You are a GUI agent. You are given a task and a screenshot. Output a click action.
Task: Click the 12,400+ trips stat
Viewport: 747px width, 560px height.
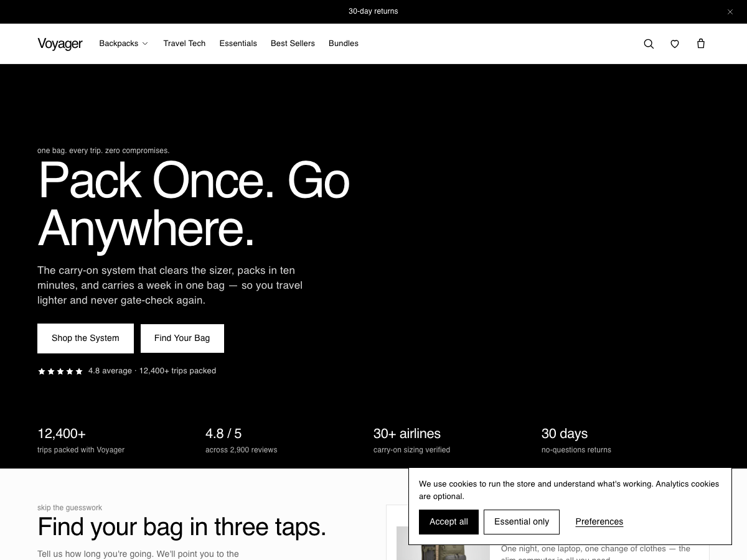click(x=81, y=440)
